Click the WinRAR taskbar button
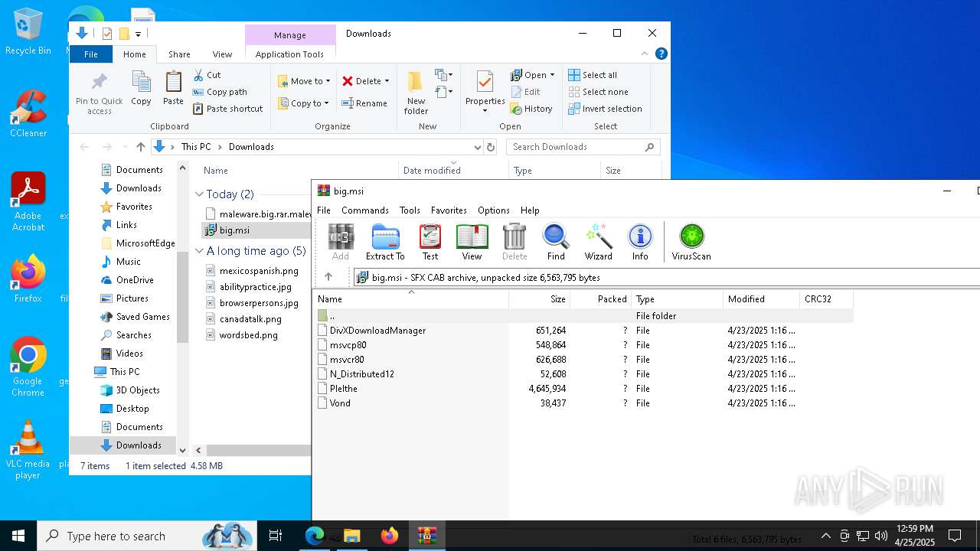 point(426,536)
